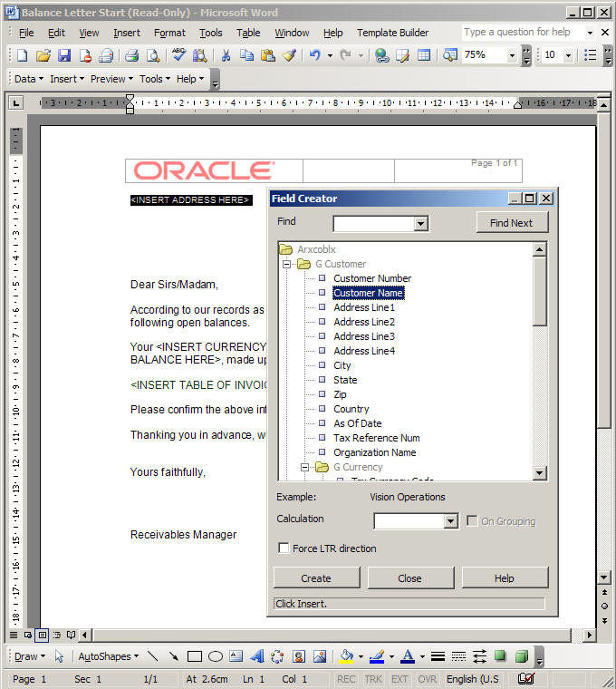Switch to Outline view button
This screenshot has width=616, height=689.
click(x=57, y=635)
